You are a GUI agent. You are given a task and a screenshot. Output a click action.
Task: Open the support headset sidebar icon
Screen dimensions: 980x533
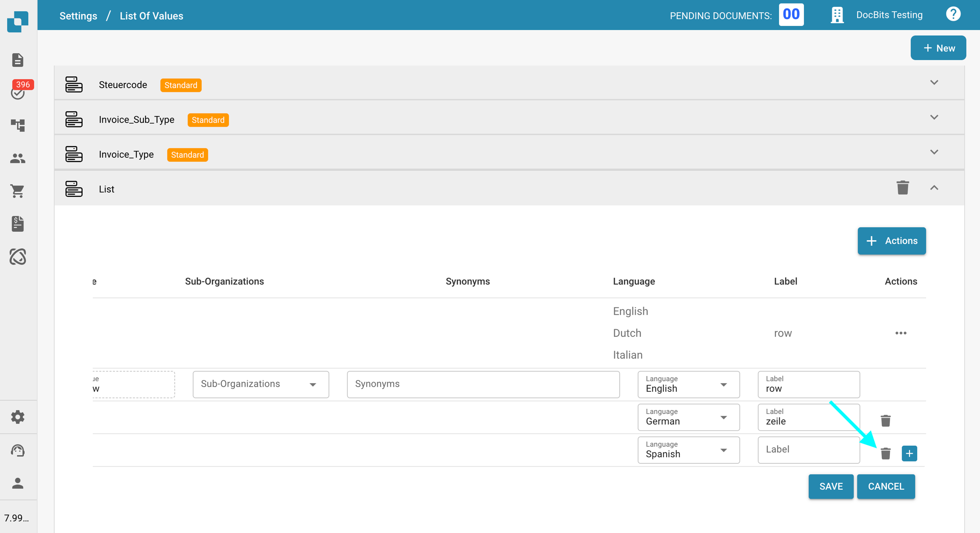pos(17,450)
